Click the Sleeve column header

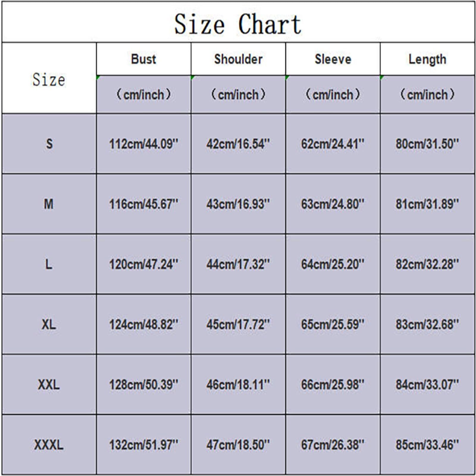point(333,59)
